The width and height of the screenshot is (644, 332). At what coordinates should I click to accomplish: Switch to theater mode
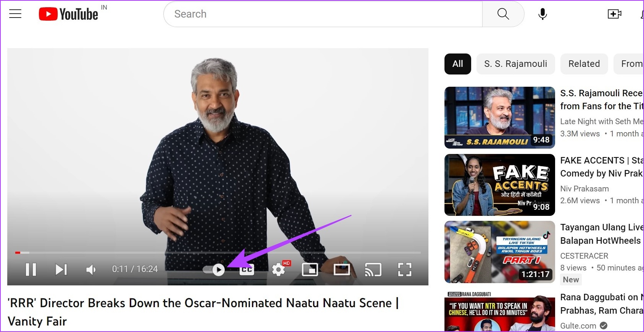point(341,270)
